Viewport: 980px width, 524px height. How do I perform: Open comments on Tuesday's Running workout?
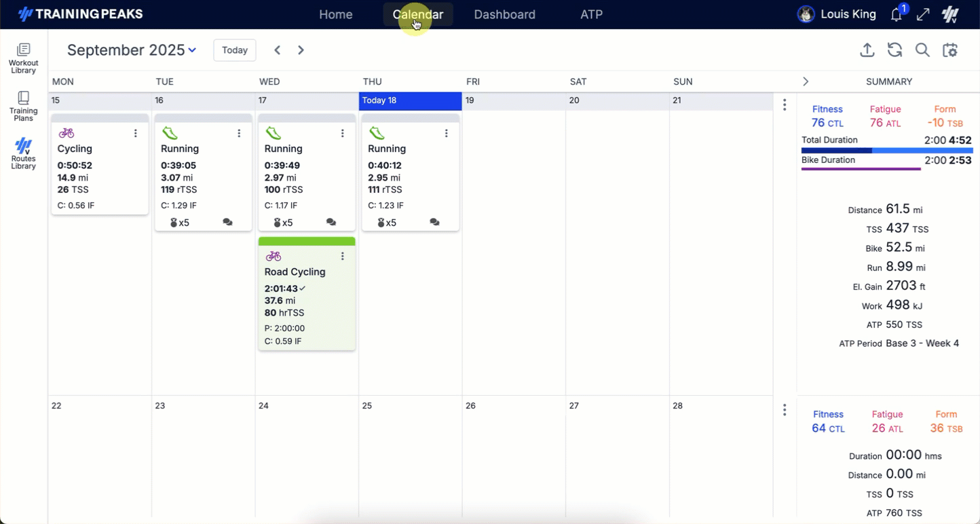pyautogui.click(x=227, y=223)
